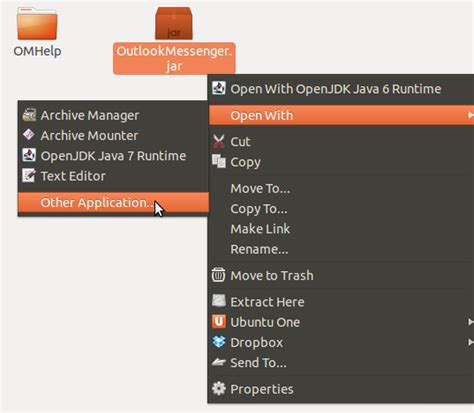Open the Dropbox submenu entry
474x413 pixels.
pyautogui.click(x=342, y=342)
